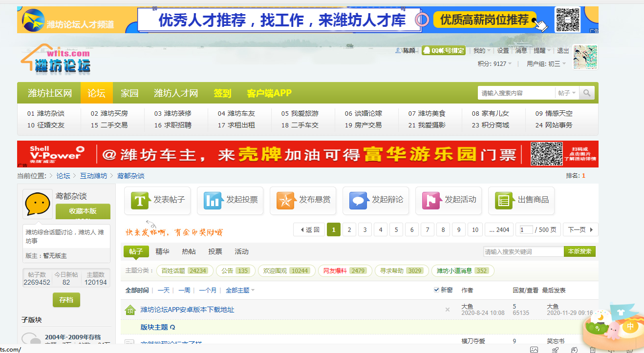Viewport: 644px width, 353px height.
Task: Click the QR code in top banner
Action: point(567,20)
